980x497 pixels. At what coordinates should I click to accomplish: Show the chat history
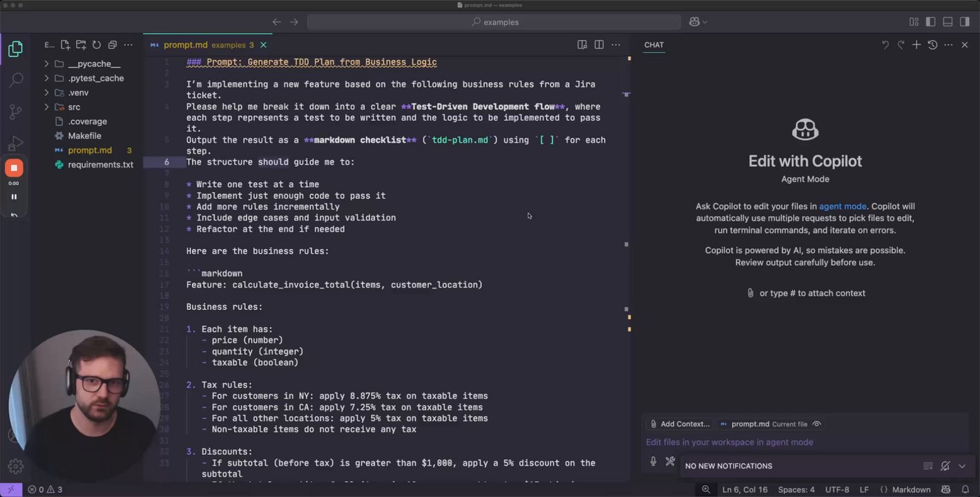point(932,45)
